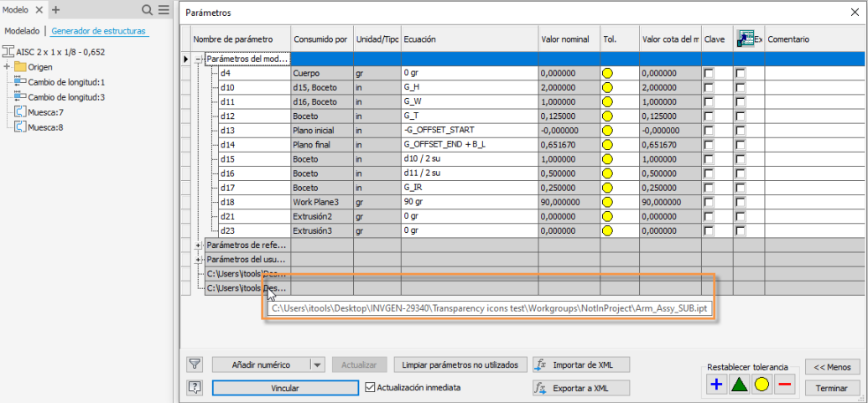Expand the Origen tree node
The height and width of the screenshot is (403, 868).
[x=8, y=67]
